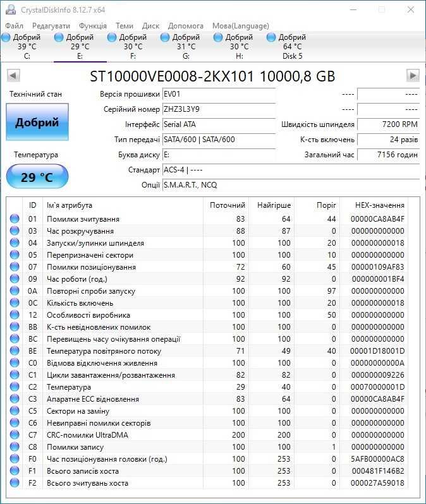Screen dimensions: 426x504
Task: Click HEX value 000000001BF4 in row 09
Action: [378, 279]
